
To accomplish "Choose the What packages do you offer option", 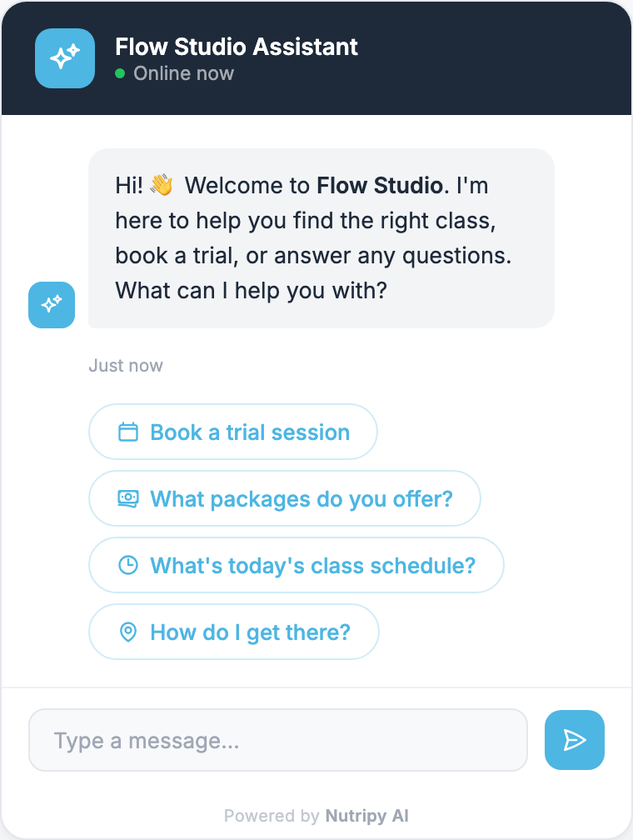I will 284,498.
